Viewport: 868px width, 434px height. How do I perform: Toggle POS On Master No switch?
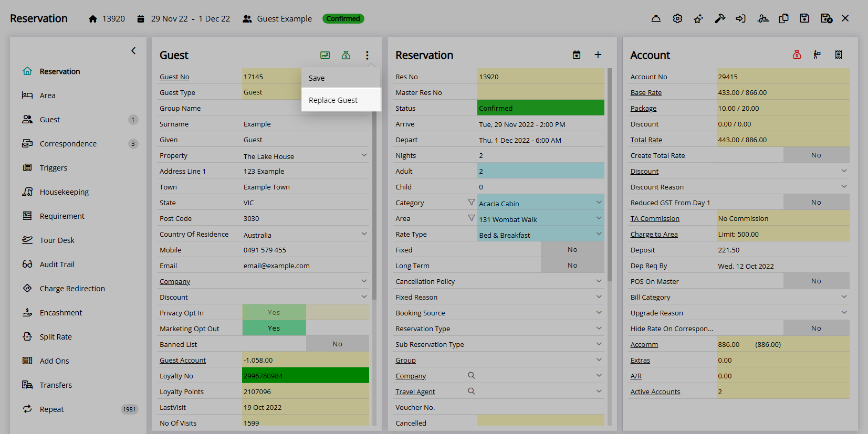816,281
